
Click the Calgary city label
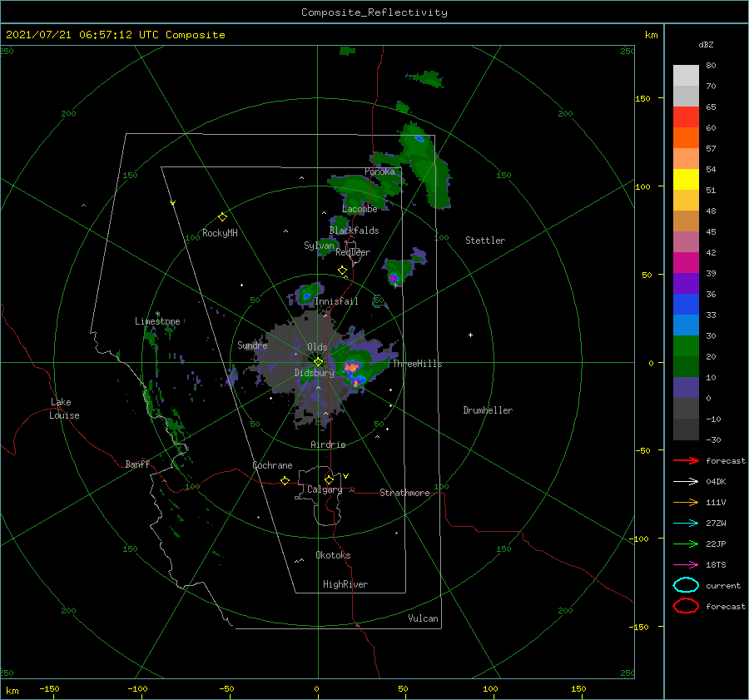pos(325,489)
